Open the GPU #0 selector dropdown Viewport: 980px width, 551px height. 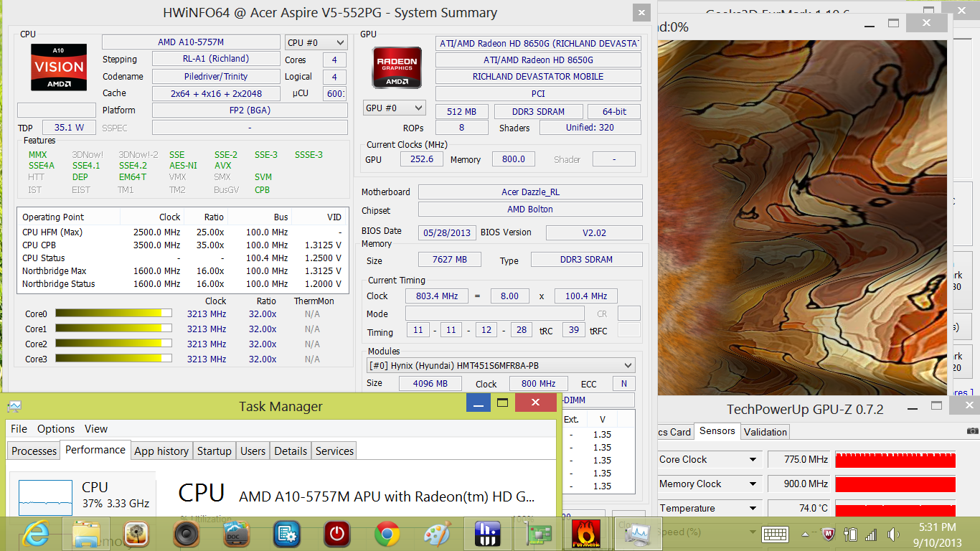click(x=395, y=108)
